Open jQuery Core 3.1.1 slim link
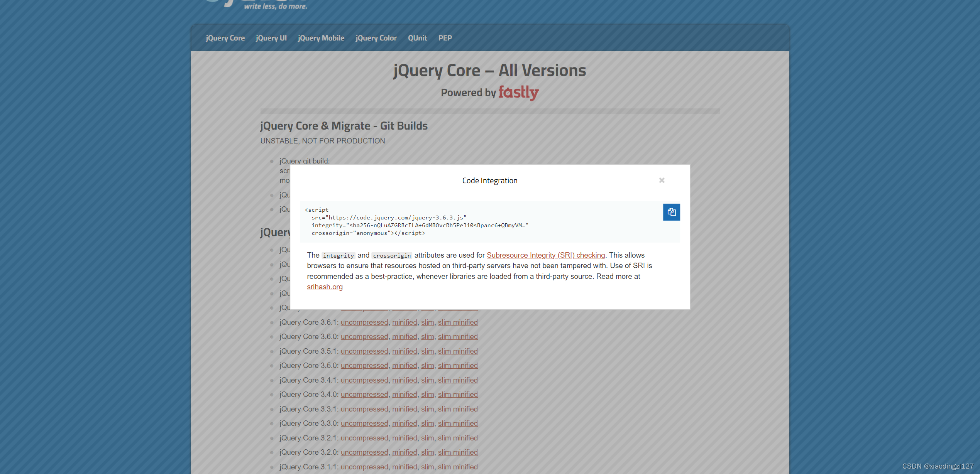 coord(427,467)
